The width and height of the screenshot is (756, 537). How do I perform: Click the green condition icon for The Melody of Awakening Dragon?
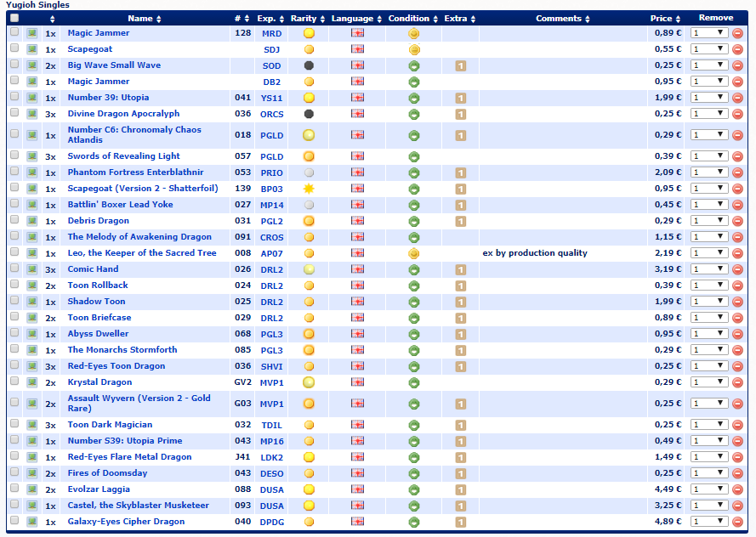413,237
